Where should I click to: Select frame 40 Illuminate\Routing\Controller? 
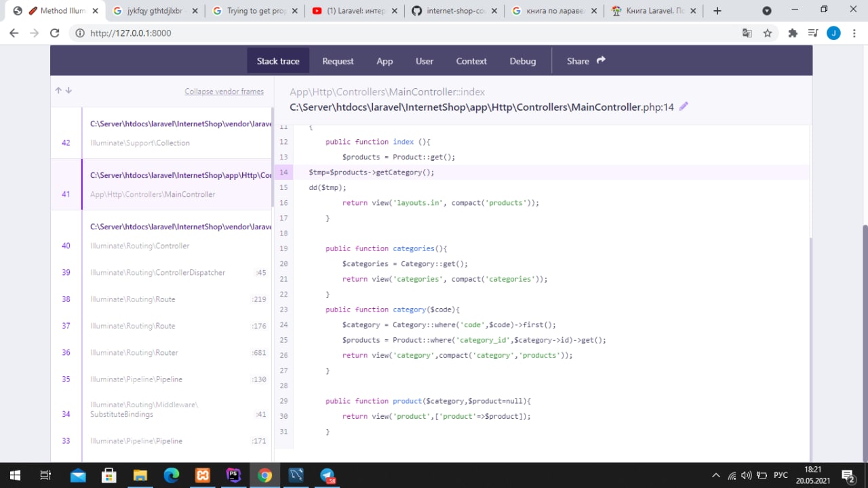pos(161,236)
